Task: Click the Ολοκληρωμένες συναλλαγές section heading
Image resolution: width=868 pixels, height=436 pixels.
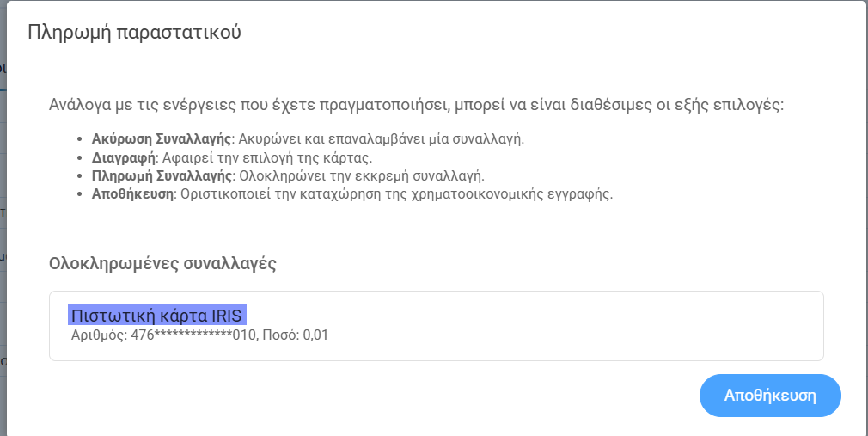Action: click(x=162, y=263)
